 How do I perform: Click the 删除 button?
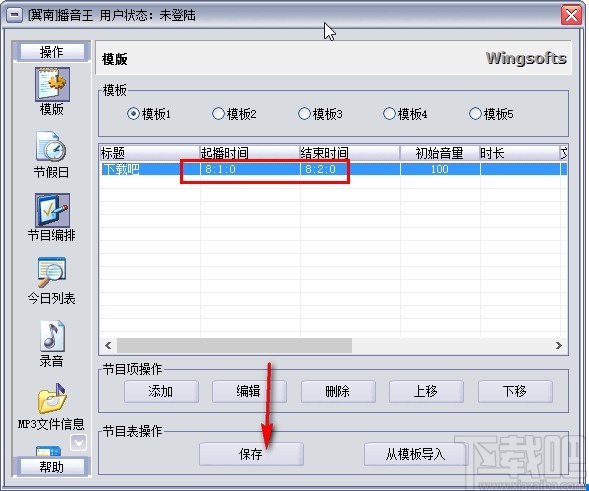tap(337, 391)
